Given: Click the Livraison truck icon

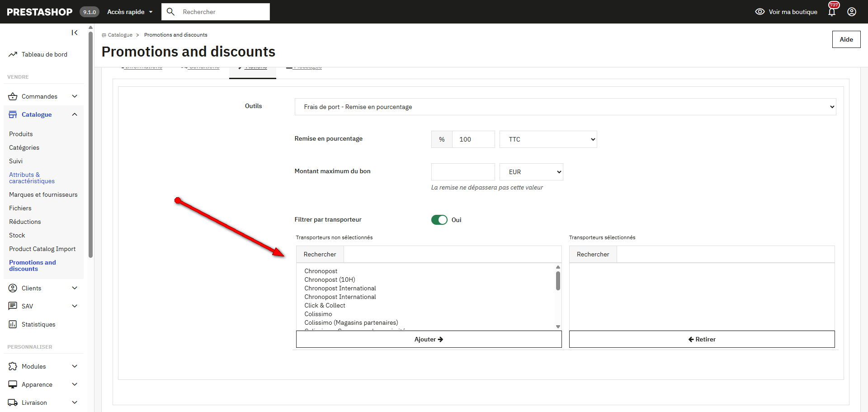Looking at the screenshot, I should (13, 403).
